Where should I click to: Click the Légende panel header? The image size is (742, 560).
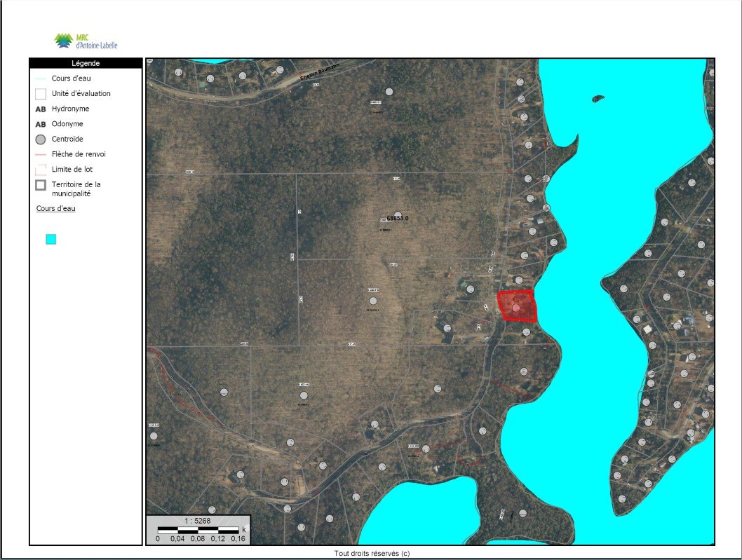[86, 63]
